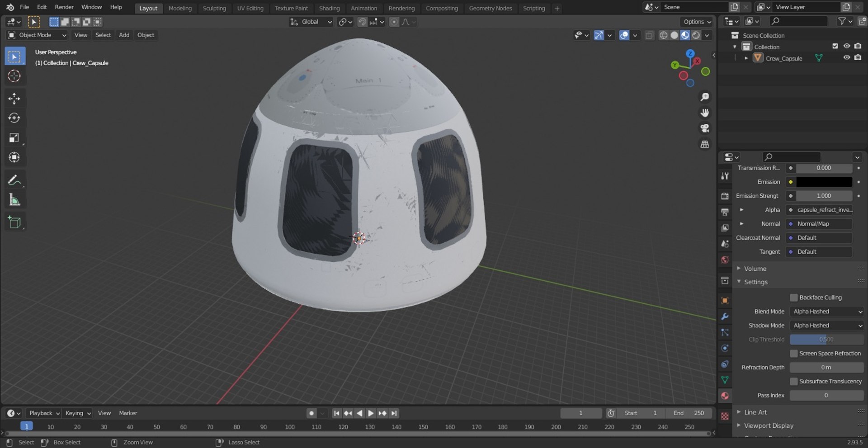
Task: Select the Add Cube tool
Action: click(x=14, y=222)
